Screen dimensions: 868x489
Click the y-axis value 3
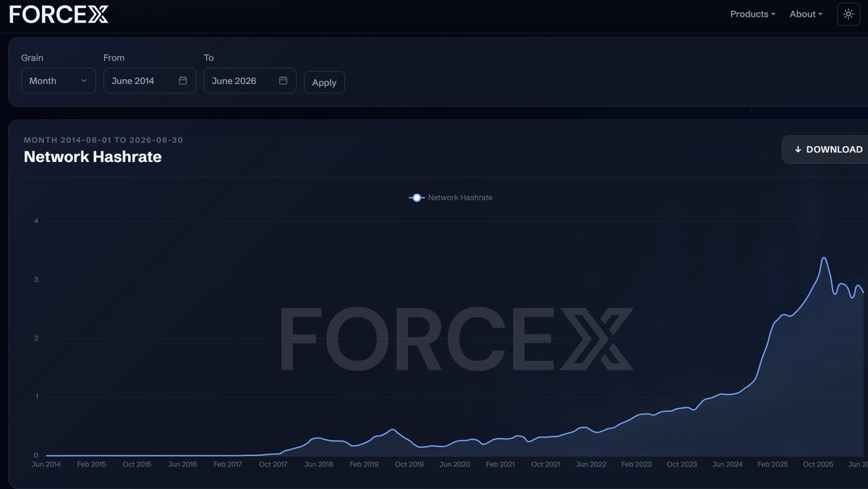pyautogui.click(x=35, y=280)
